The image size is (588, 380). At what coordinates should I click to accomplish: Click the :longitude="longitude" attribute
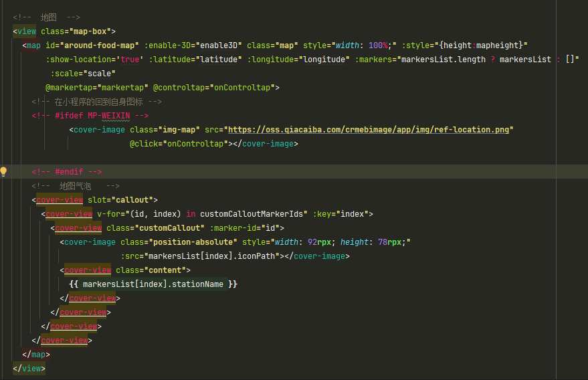298,60
